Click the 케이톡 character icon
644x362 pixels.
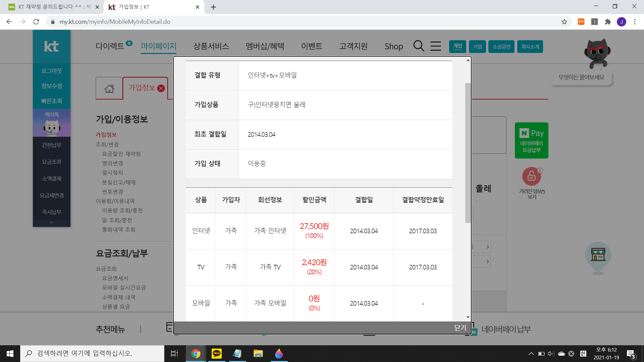tap(51, 127)
